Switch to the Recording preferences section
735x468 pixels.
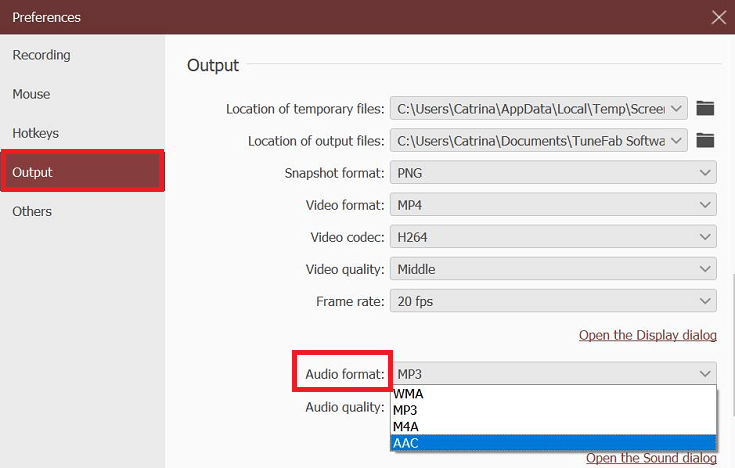click(x=41, y=55)
